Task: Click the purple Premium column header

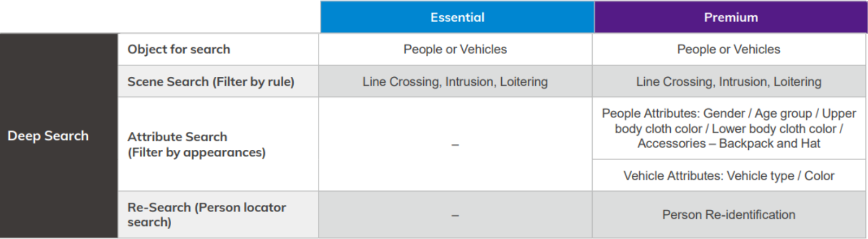Action: 730,17
